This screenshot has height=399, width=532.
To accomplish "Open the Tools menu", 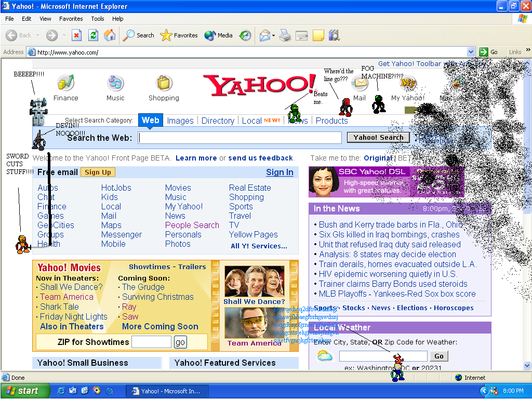I will (x=97, y=19).
